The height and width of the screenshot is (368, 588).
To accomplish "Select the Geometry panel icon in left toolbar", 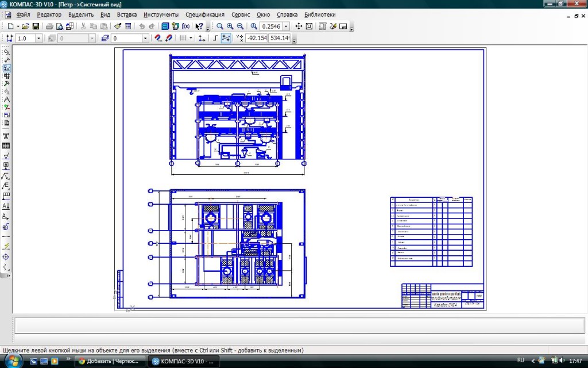I will tap(6, 52).
